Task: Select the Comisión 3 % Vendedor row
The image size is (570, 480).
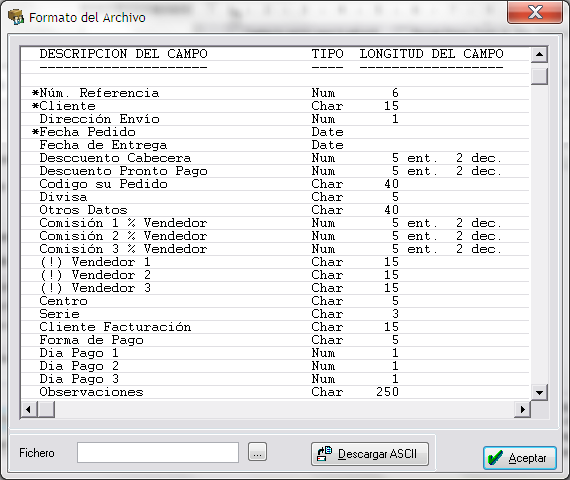Action: (275, 249)
